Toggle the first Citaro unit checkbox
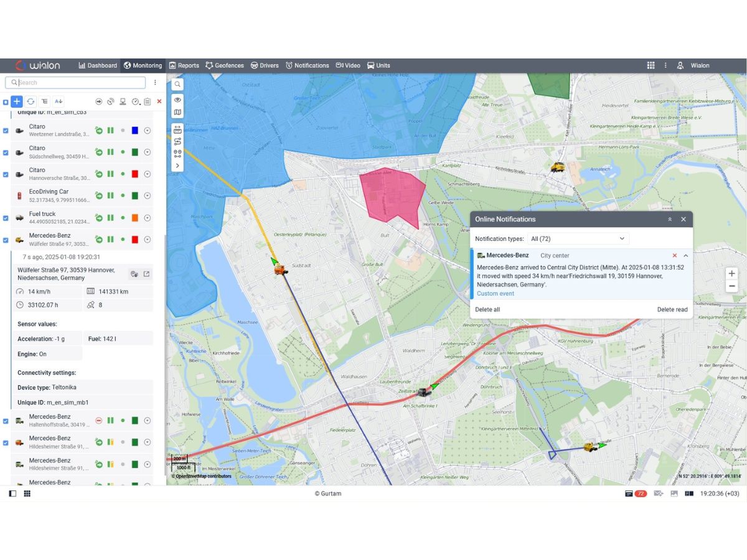The image size is (747, 560). pyautogui.click(x=6, y=131)
